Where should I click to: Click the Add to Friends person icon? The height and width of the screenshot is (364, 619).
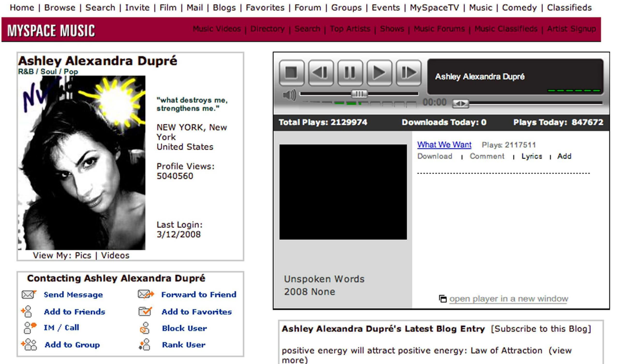(x=27, y=311)
